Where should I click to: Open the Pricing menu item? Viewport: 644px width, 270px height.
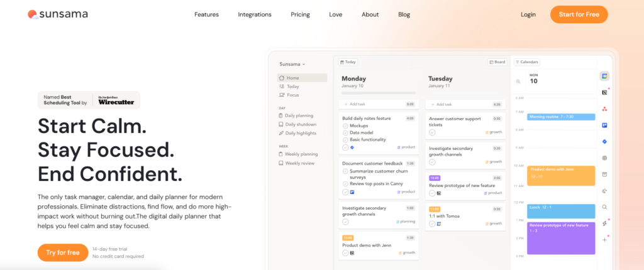click(300, 14)
